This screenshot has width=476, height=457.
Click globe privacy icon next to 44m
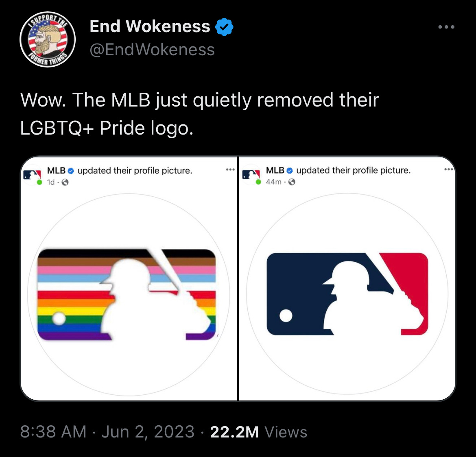click(x=292, y=182)
